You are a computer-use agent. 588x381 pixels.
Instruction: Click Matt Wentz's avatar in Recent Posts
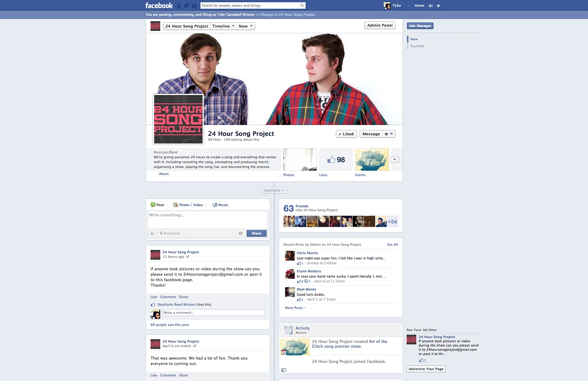[x=290, y=292]
